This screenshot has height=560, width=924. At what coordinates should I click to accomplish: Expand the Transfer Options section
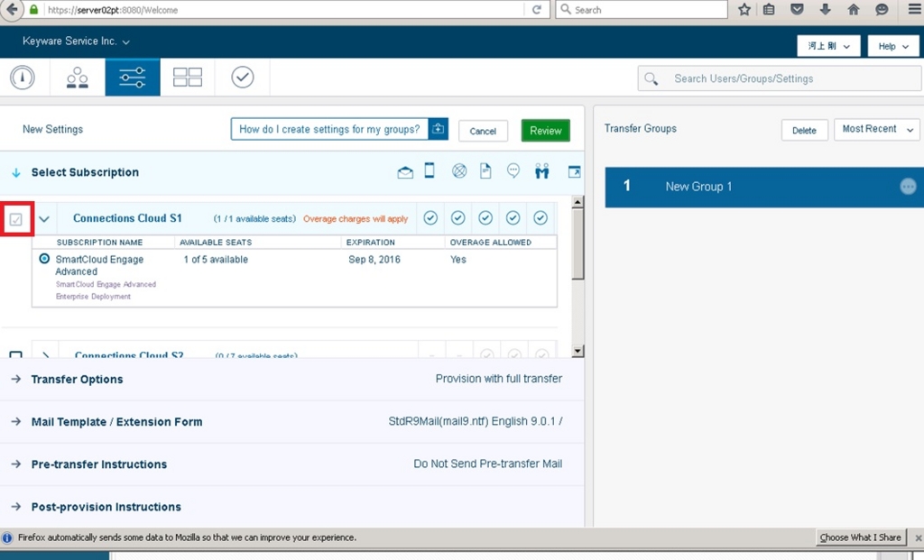16,380
